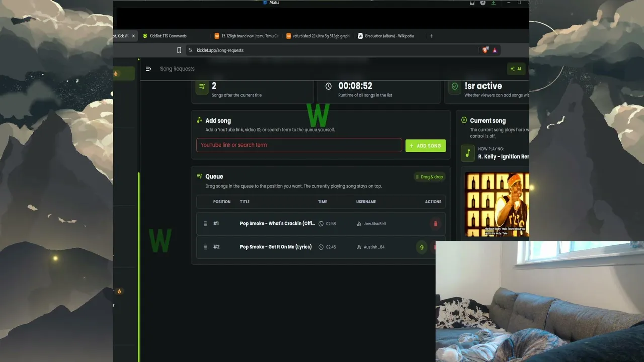Click the username JewJitsuBelt
The image size is (644, 362).
(375, 224)
